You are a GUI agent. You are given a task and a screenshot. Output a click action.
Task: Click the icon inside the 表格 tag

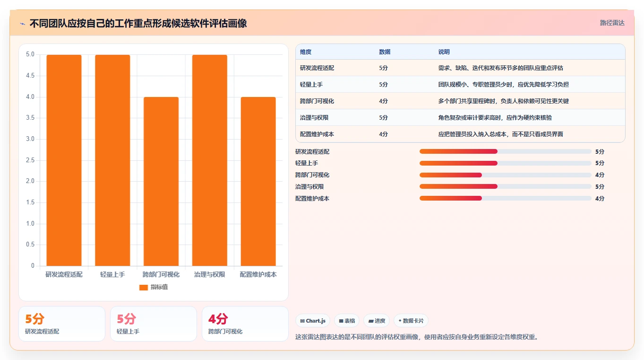coord(341,321)
